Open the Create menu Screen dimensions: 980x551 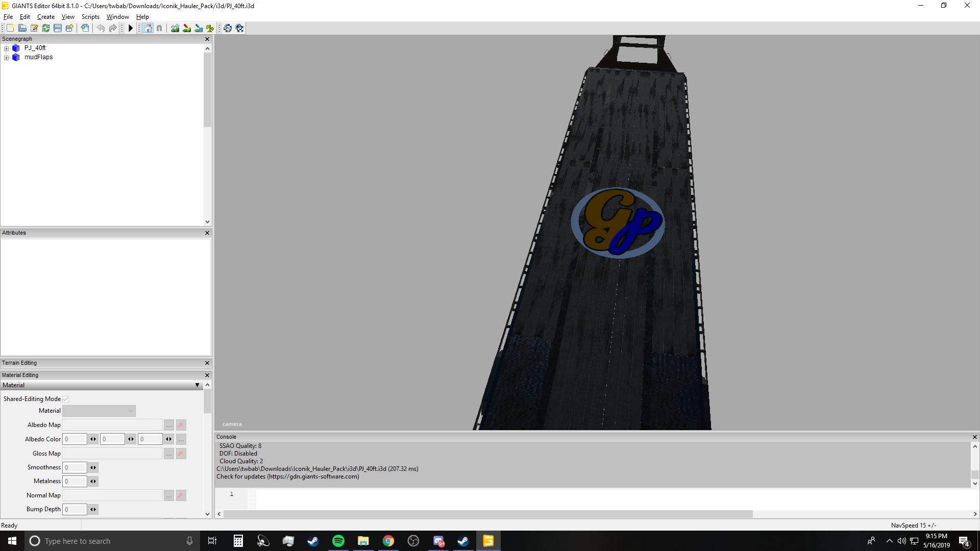(45, 17)
